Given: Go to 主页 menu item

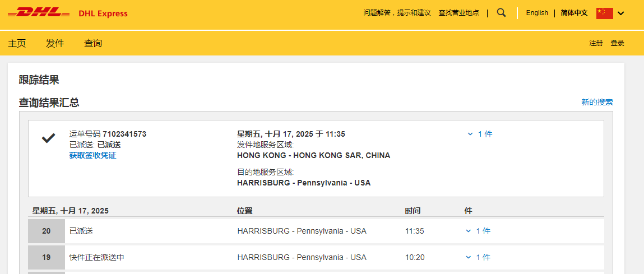Looking at the screenshot, I should pyautogui.click(x=17, y=43).
